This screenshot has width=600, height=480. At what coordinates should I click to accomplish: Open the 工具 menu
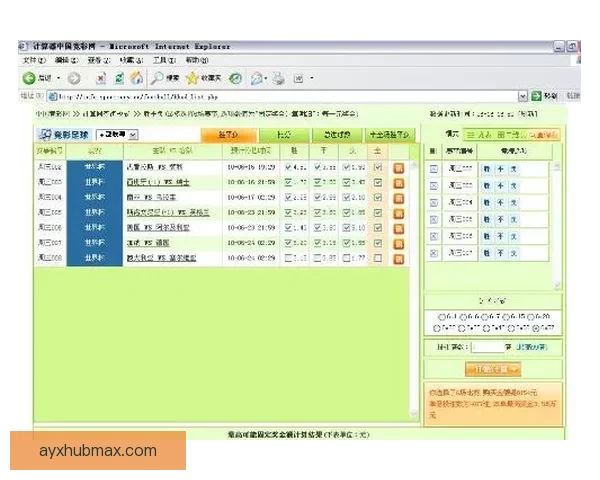click(x=165, y=60)
